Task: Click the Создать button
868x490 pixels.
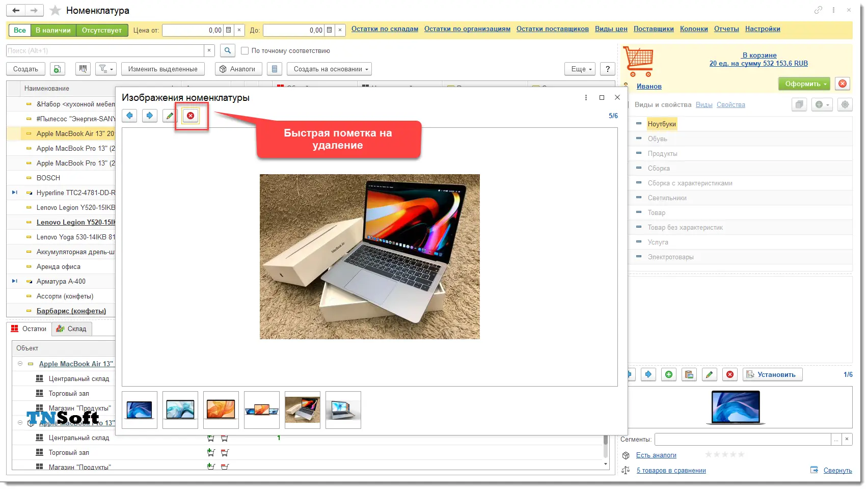Action: (x=26, y=69)
